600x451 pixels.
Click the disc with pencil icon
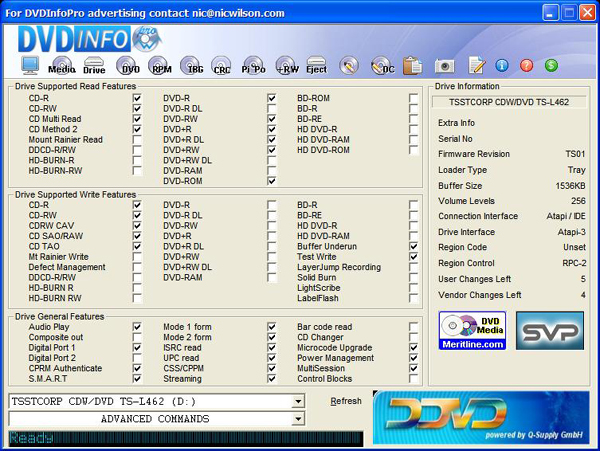349,65
